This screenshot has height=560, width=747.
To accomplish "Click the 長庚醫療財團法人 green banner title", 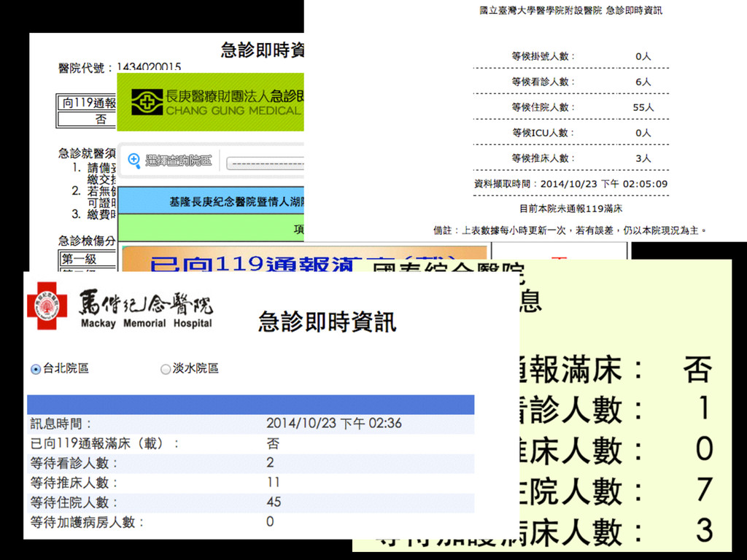I will tap(234, 96).
